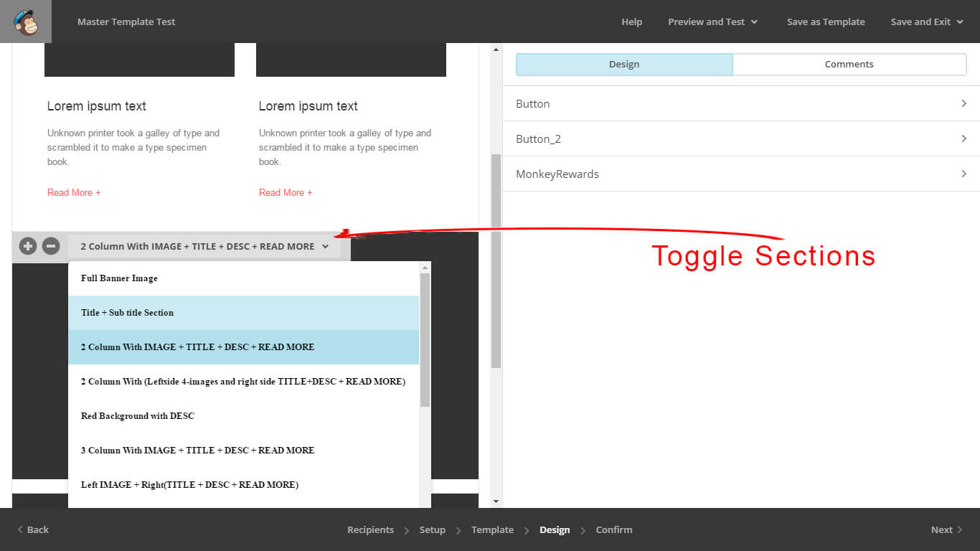Choose 2 Column With IMAGE + TITLE option
Viewport: 980px width, 551px height.
pos(243,347)
